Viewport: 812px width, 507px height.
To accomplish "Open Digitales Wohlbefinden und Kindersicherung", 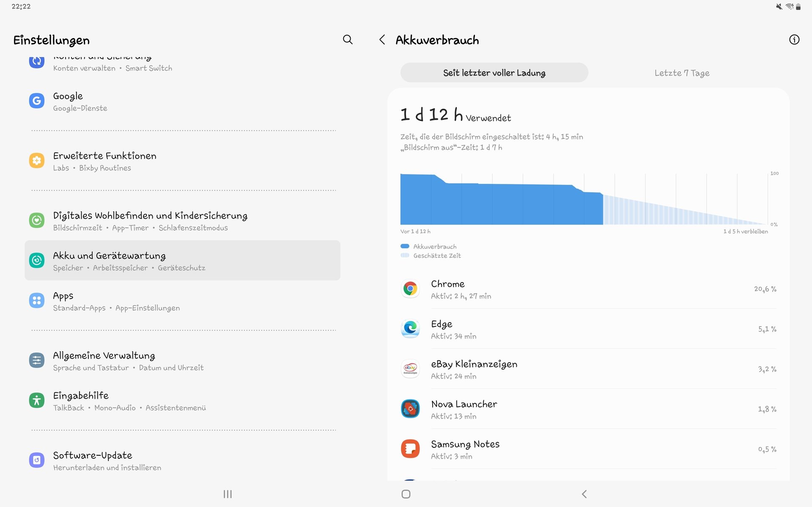I will (x=182, y=220).
